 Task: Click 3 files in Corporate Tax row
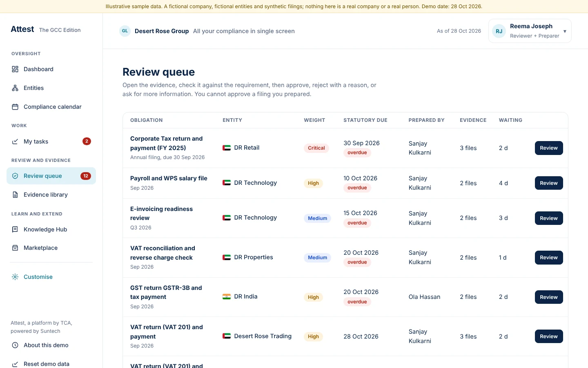coord(468,148)
